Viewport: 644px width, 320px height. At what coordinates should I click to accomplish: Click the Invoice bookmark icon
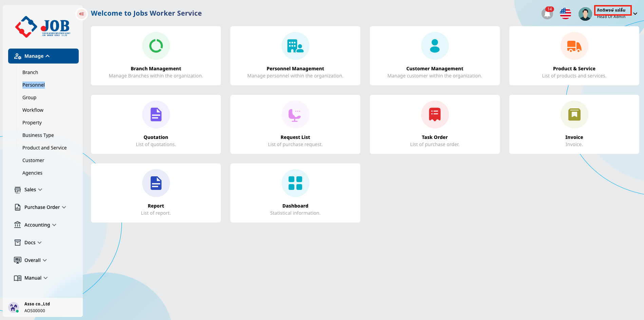coord(574,114)
